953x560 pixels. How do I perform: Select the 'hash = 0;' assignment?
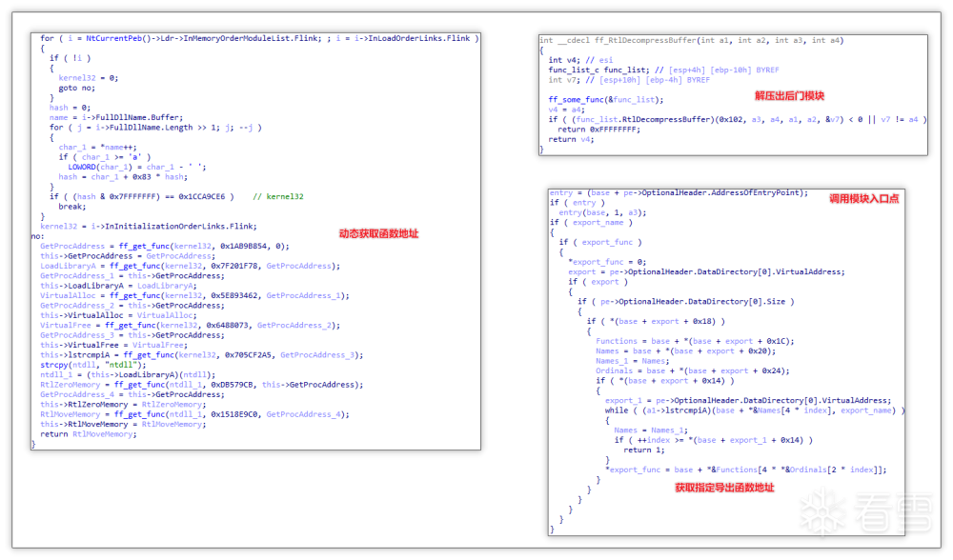click(x=70, y=108)
